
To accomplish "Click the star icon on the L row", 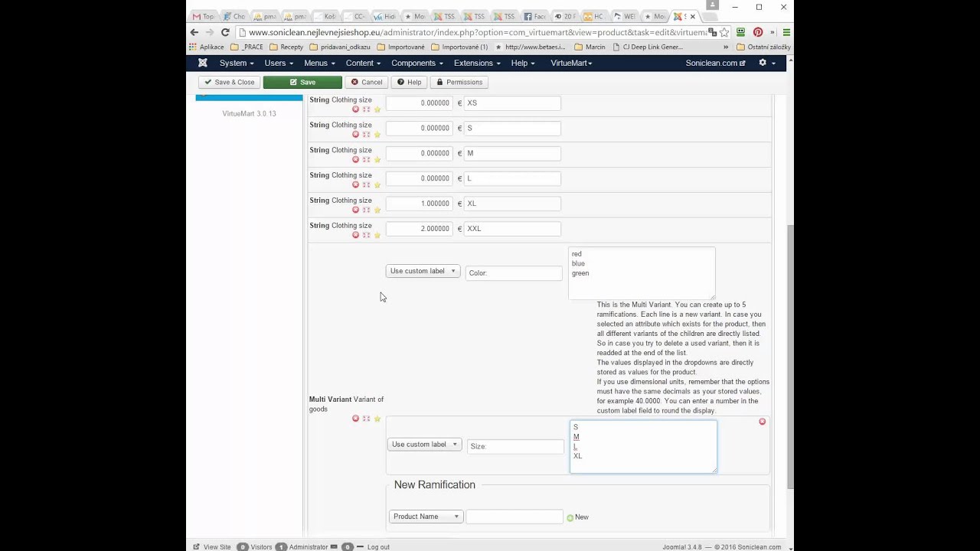I will coord(377,185).
